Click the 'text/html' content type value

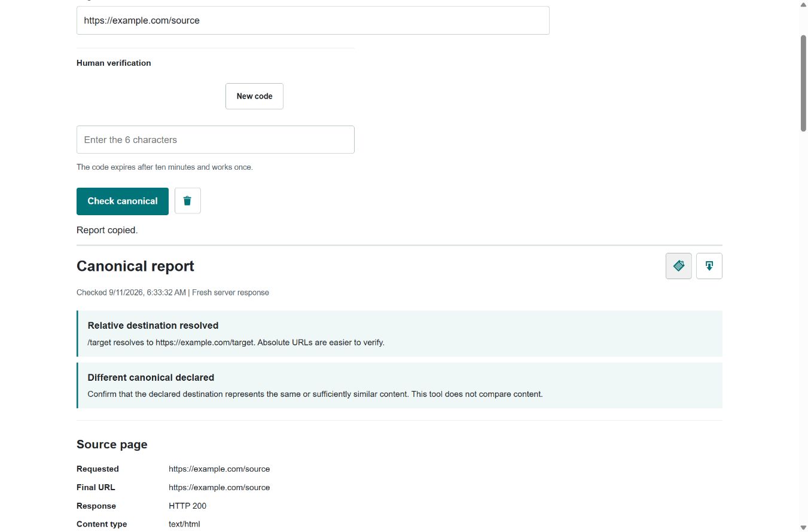(184, 524)
